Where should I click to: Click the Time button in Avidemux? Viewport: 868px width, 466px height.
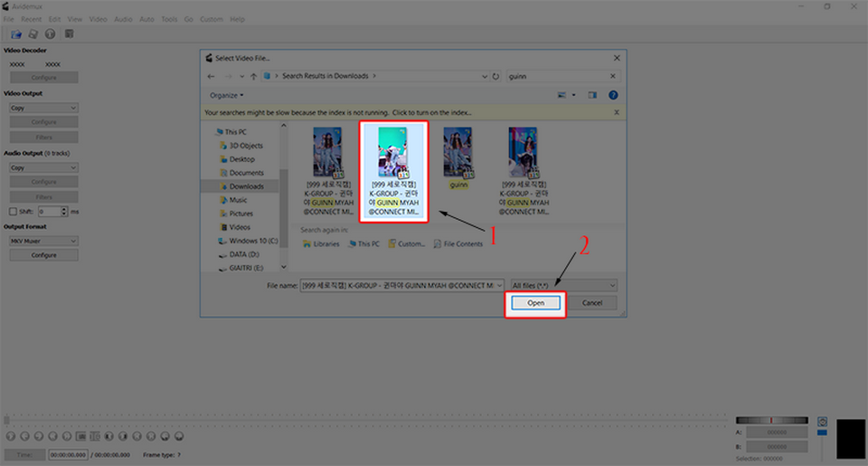click(x=24, y=455)
